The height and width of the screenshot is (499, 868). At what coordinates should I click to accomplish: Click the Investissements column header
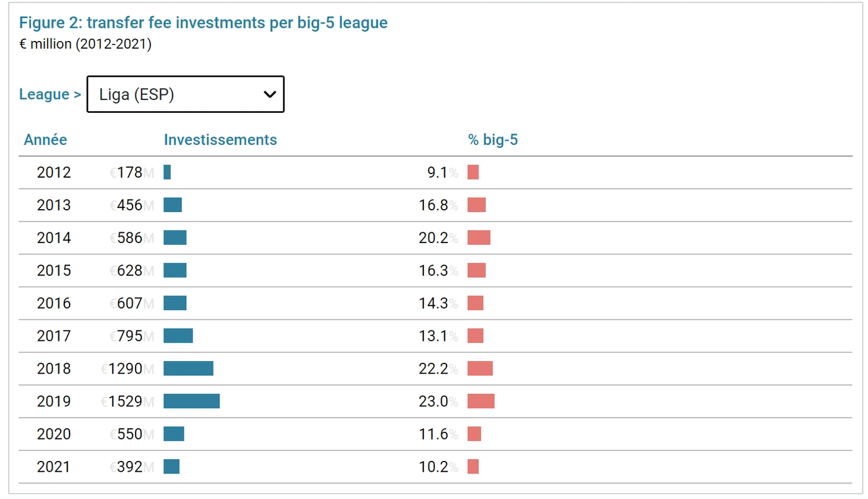pyautogui.click(x=220, y=140)
